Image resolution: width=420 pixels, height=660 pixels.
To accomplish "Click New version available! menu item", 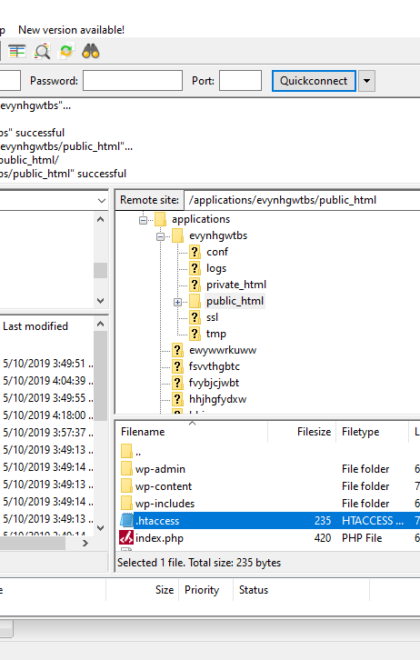I will click(71, 30).
